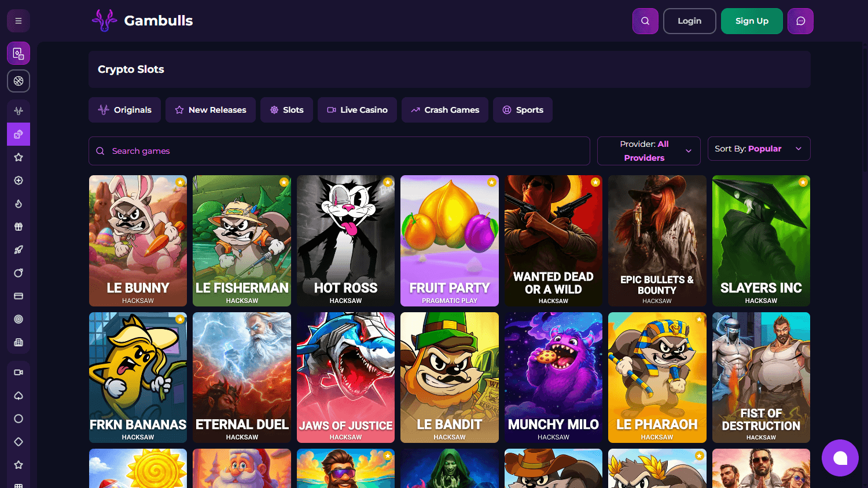The width and height of the screenshot is (868, 488).
Task: Open the Sports tab
Action: click(523, 110)
